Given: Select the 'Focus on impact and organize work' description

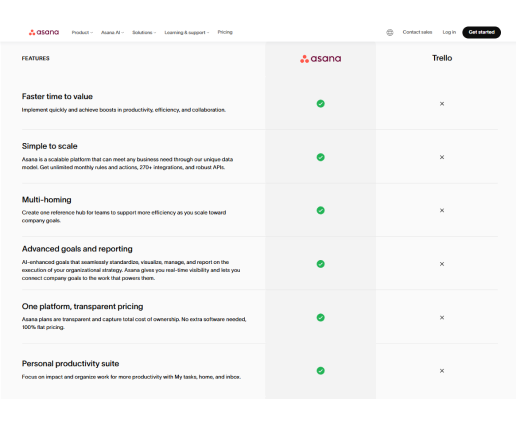Looking at the screenshot, I should [x=131, y=377].
